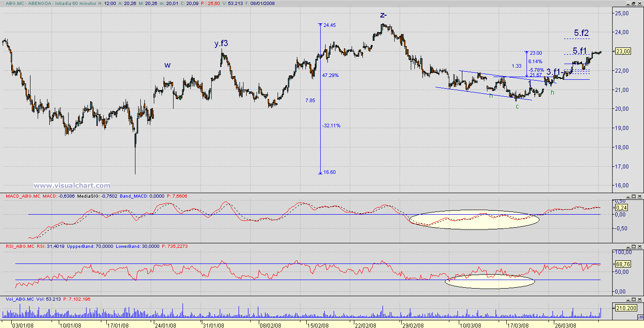Click the '16.60' measurement label
This screenshot has width=644, height=328.
pyautogui.click(x=330, y=172)
